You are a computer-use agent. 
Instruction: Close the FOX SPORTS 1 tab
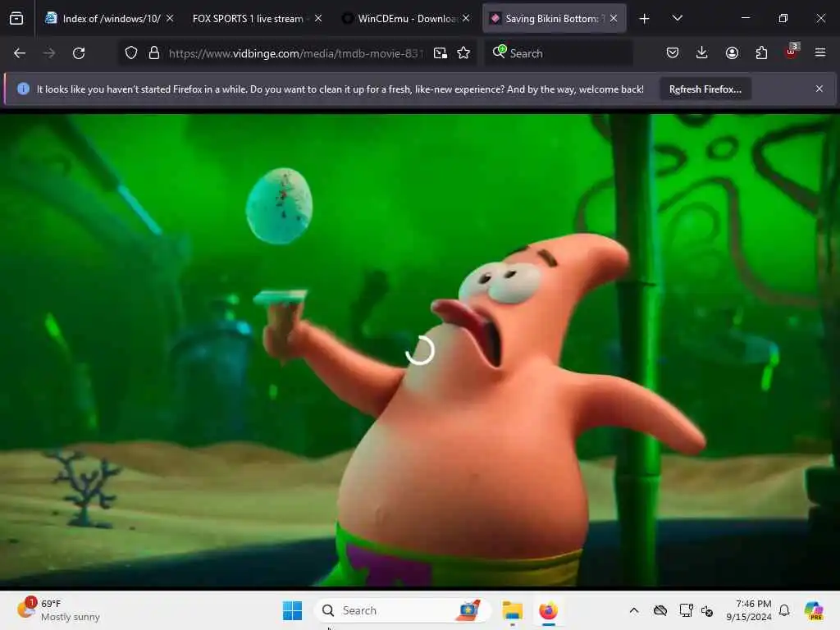tap(318, 18)
